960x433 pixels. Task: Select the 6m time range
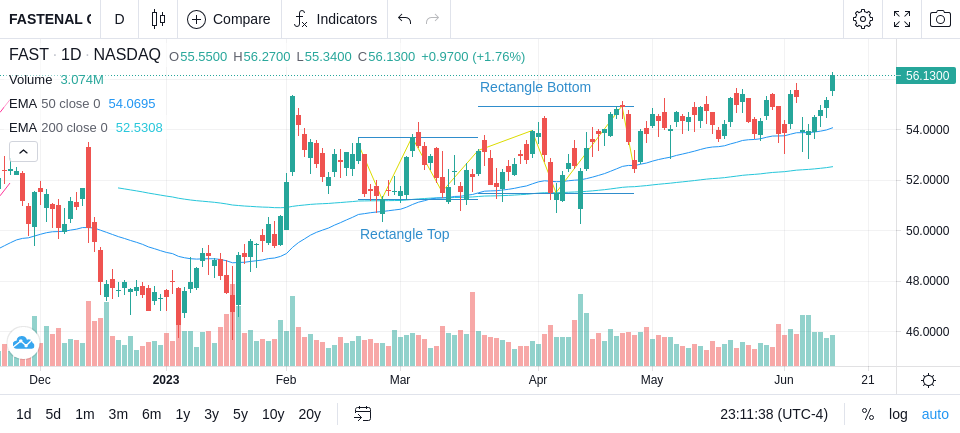pos(151,414)
